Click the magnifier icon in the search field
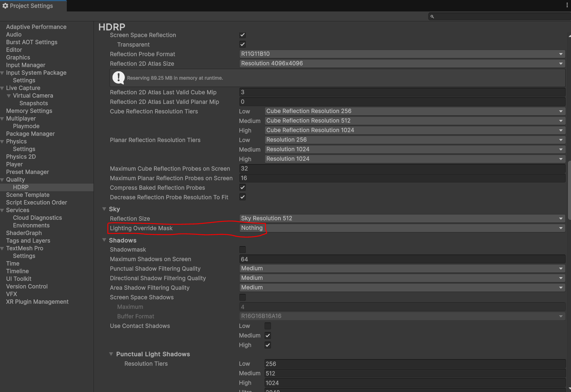Screen dimensions: 571x392 (432, 16)
